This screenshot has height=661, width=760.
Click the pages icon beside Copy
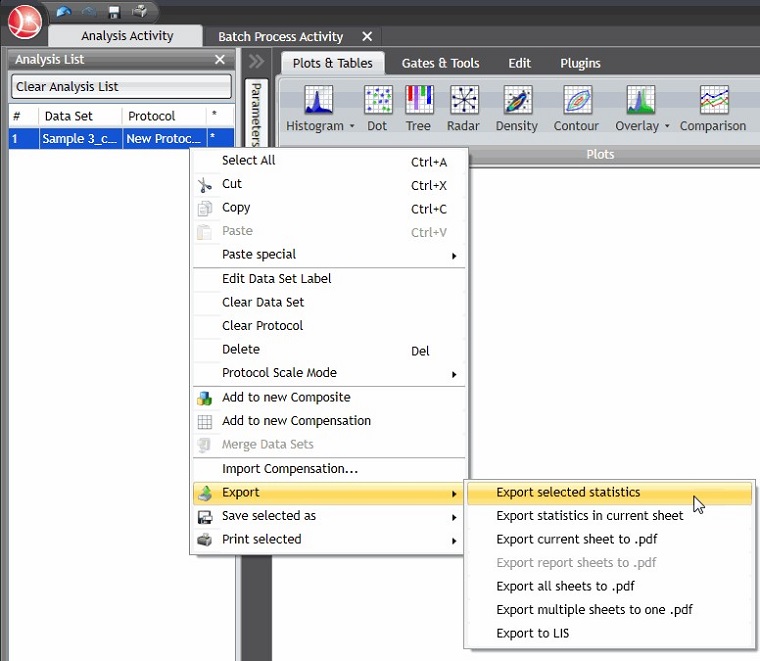[205, 208]
